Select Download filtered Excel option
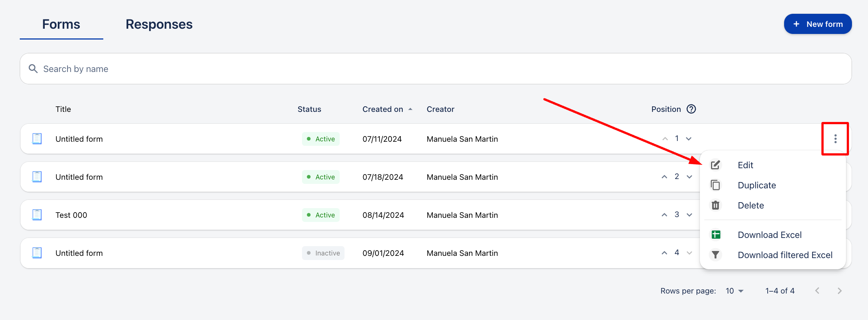The width and height of the screenshot is (868, 320). tap(785, 255)
